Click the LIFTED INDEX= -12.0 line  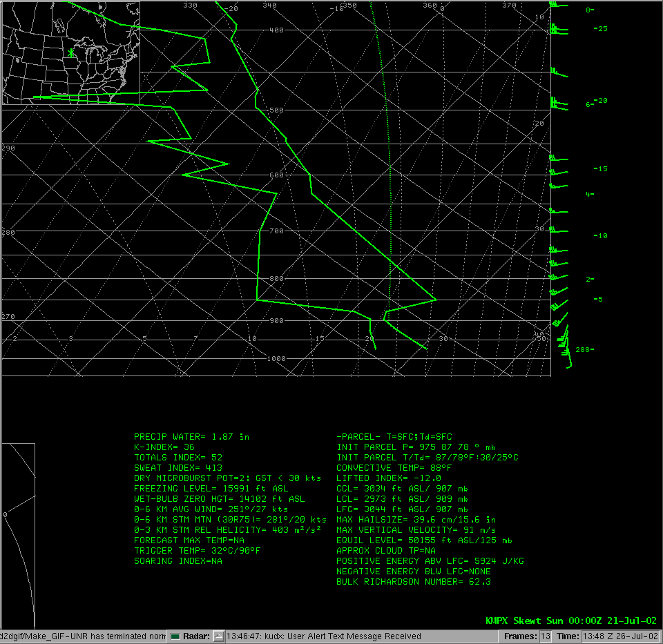389,478
